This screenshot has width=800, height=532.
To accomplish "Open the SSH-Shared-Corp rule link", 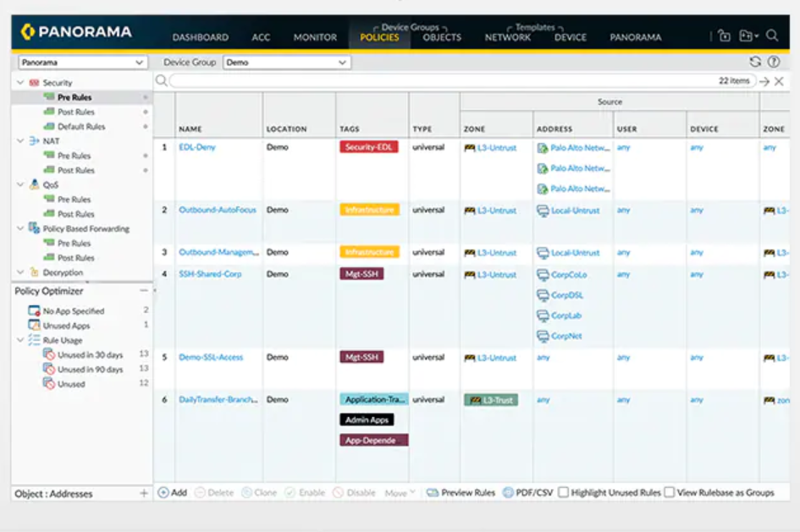I will (x=210, y=274).
